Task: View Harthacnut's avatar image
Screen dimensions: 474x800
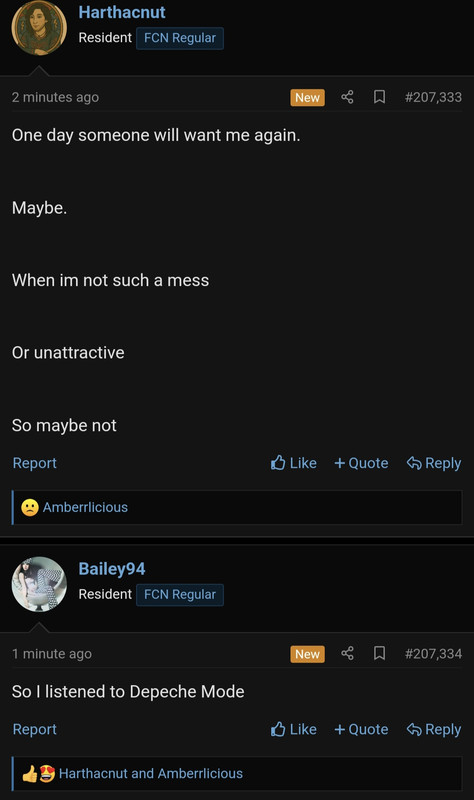Action: [39, 28]
